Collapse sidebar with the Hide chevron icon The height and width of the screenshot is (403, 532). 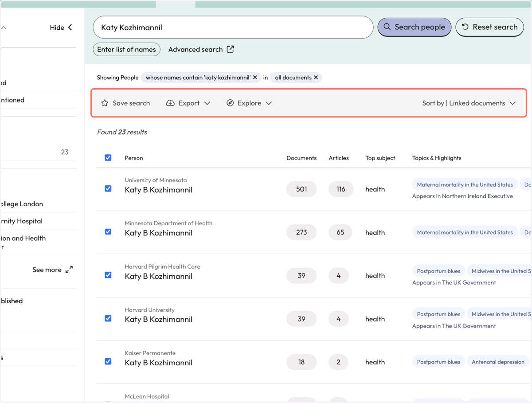pos(70,27)
